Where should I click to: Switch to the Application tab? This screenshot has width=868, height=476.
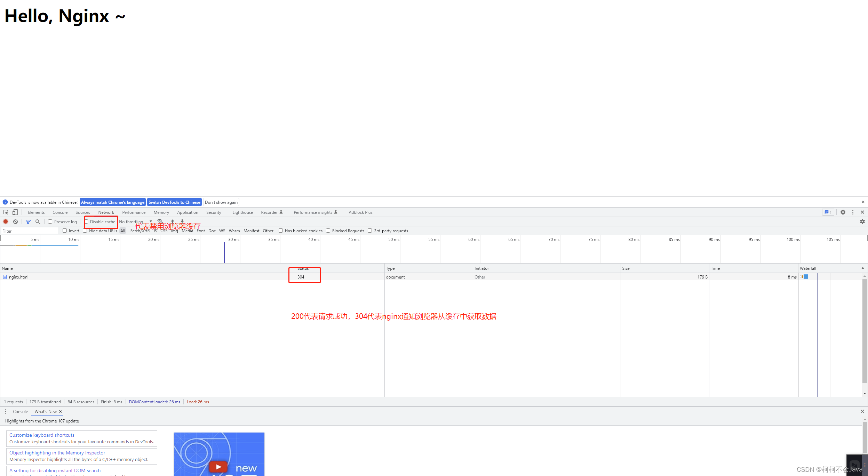pyautogui.click(x=188, y=212)
